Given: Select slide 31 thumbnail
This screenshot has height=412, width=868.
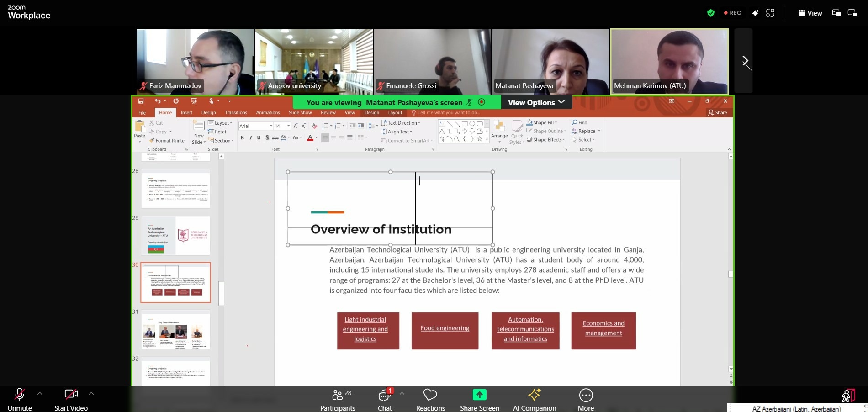Looking at the screenshot, I should click(x=175, y=330).
